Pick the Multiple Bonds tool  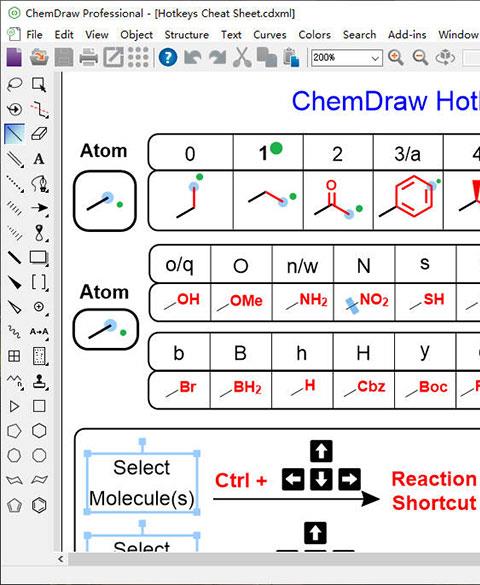(15, 159)
